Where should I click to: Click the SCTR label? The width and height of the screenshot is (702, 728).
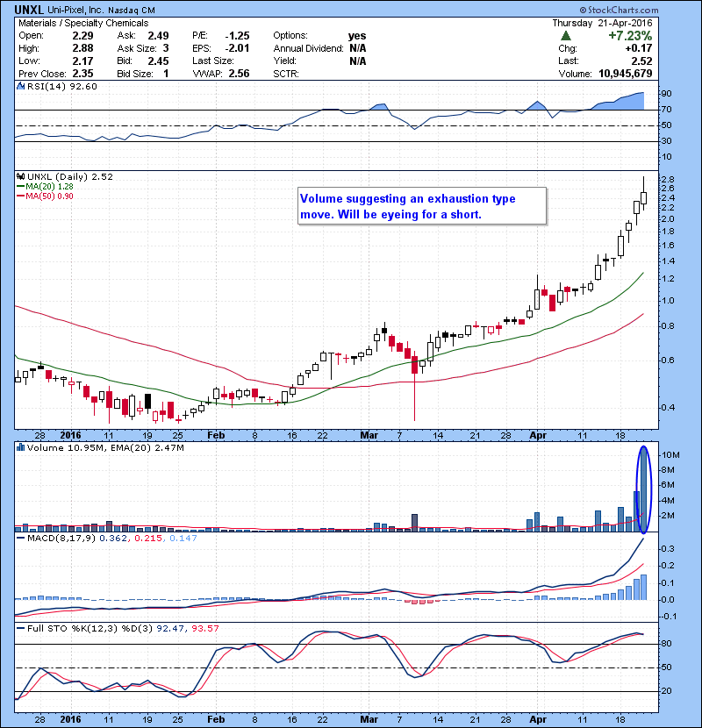click(286, 74)
